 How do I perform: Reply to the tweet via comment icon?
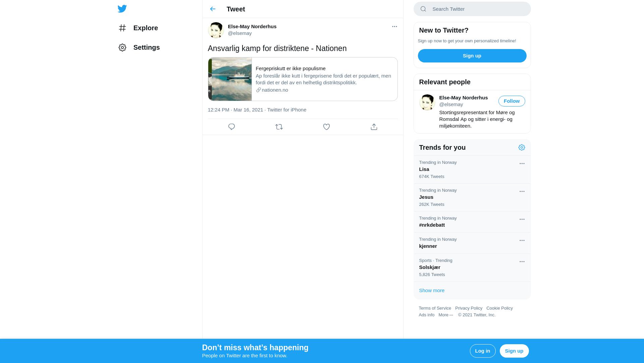[x=231, y=127]
